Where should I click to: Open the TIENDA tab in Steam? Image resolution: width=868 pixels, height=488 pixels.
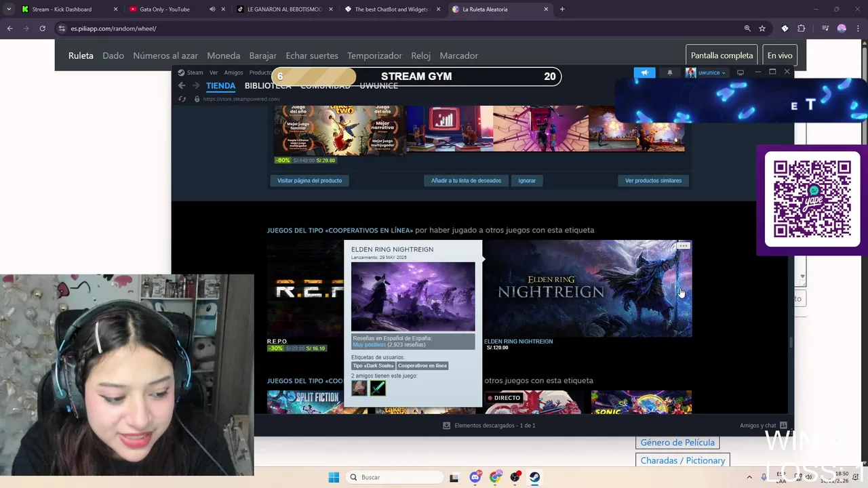click(220, 86)
